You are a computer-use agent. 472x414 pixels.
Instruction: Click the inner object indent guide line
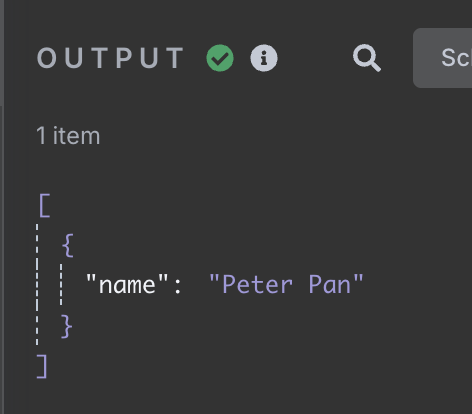point(61,284)
